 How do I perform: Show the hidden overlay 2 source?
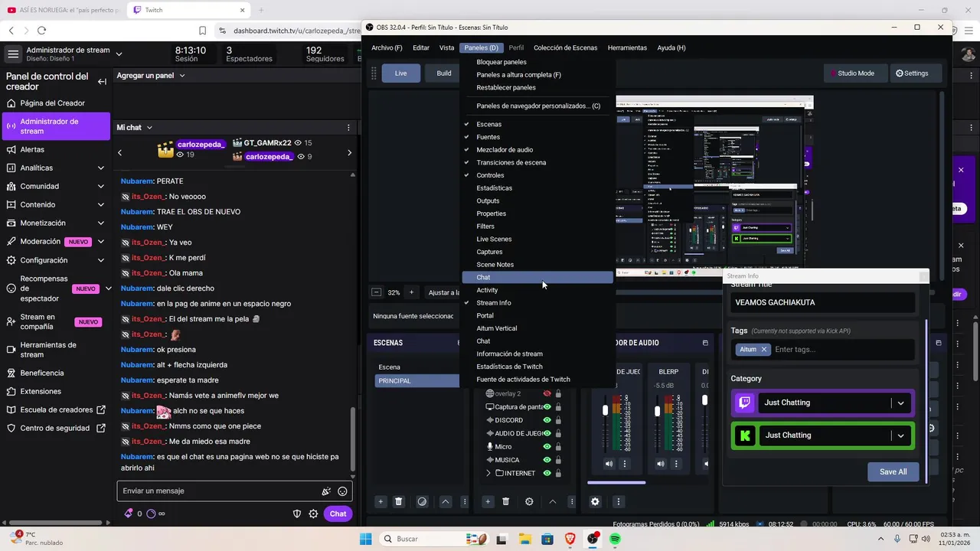tap(547, 394)
